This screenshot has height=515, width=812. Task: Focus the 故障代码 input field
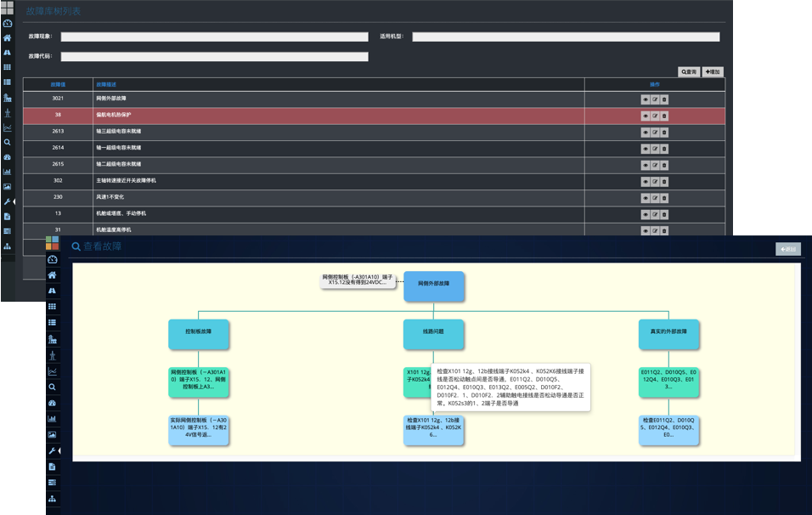click(214, 56)
